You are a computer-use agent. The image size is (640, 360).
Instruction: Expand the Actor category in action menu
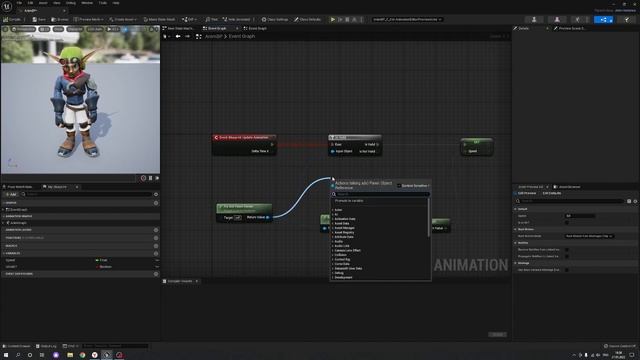338,210
